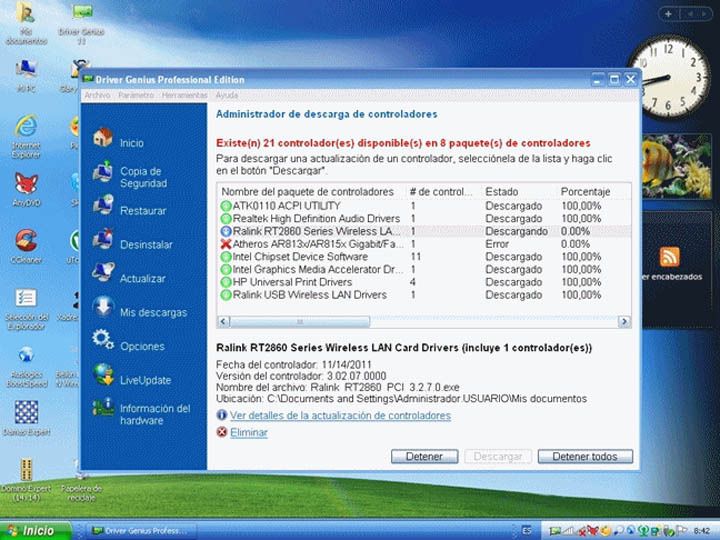
Task: Click the Error status in Atheros row
Action: point(497,244)
